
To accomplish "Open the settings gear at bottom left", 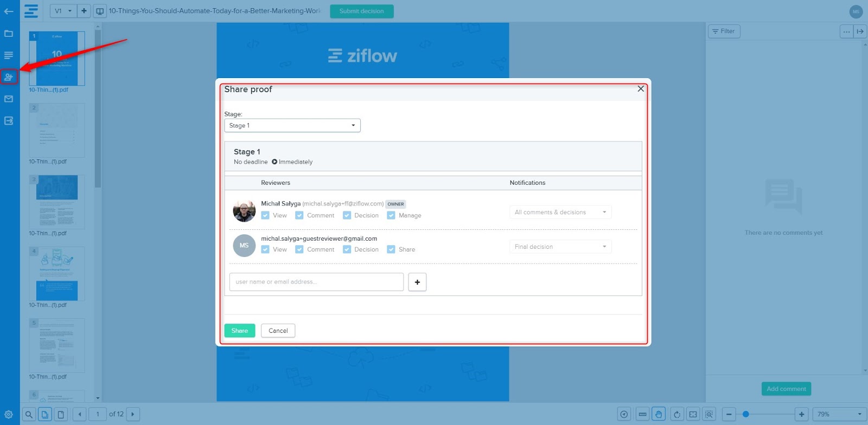I will tap(9, 415).
